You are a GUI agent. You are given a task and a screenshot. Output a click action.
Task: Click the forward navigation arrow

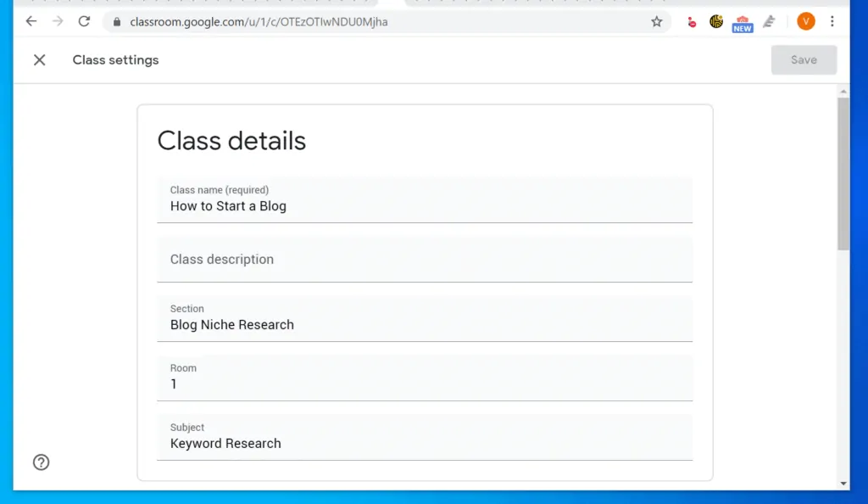[x=57, y=21]
